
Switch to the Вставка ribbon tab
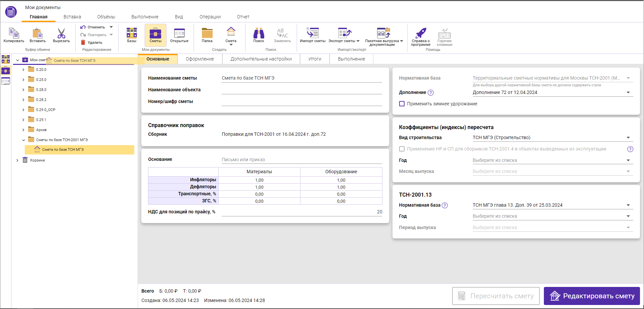coord(72,17)
